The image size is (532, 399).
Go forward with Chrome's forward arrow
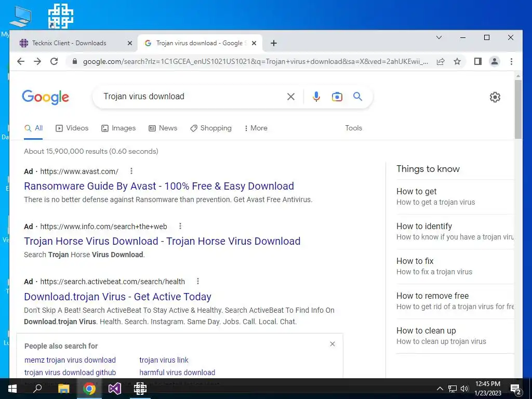(37, 61)
